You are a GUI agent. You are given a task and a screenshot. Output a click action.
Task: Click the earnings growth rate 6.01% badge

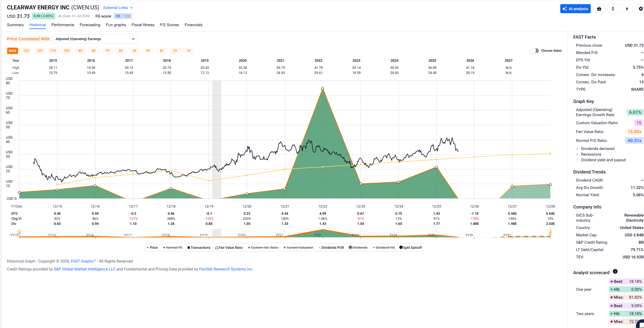click(x=635, y=112)
